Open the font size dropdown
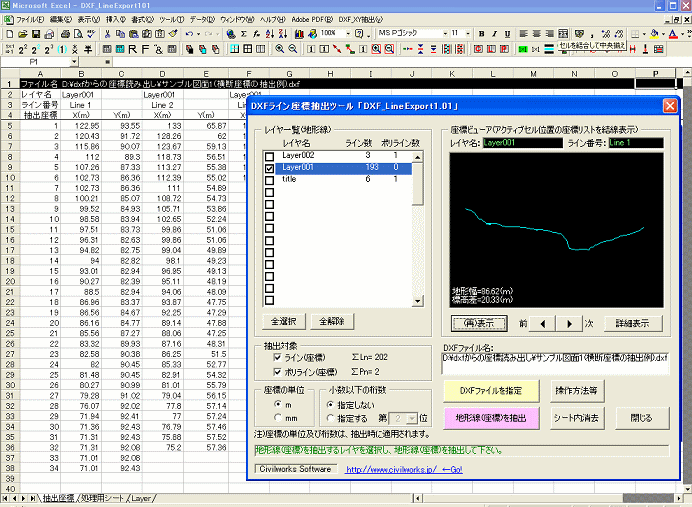This screenshot has height=507, width=692. tap(468, 34)
